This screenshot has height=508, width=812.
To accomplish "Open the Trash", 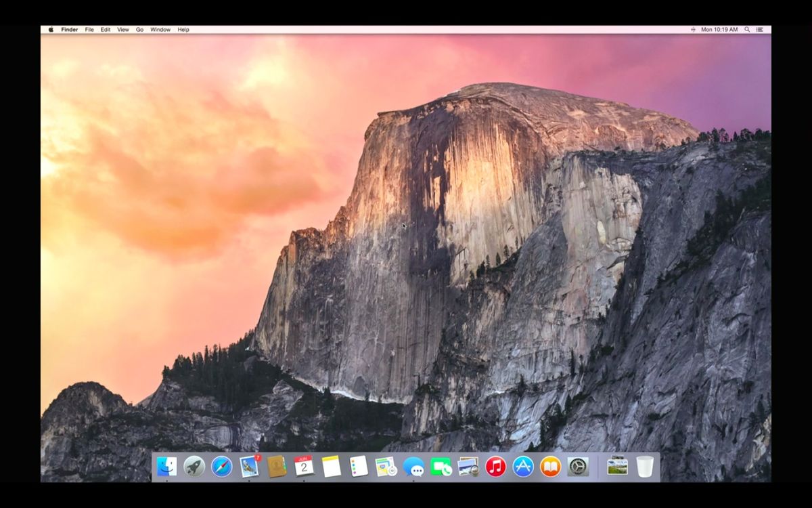I will tap(644, 466).
